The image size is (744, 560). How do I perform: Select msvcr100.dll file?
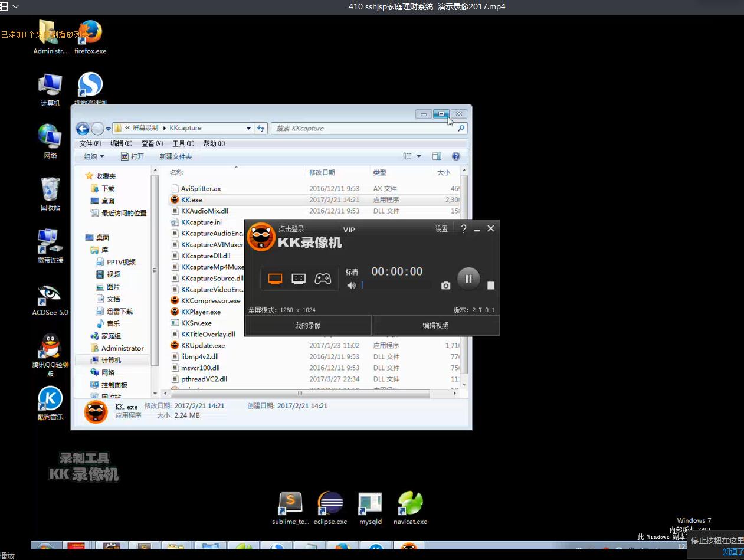200,368
